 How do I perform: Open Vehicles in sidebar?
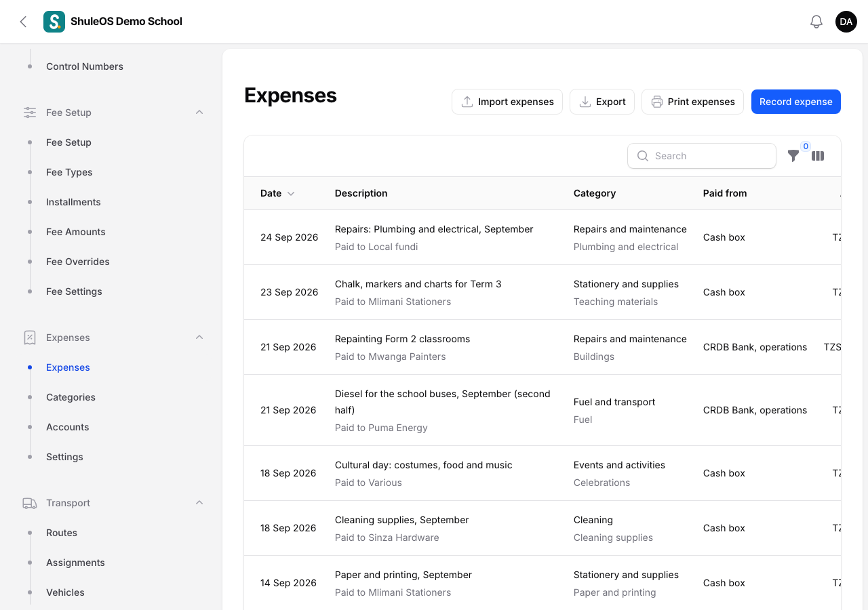[65, 592]
